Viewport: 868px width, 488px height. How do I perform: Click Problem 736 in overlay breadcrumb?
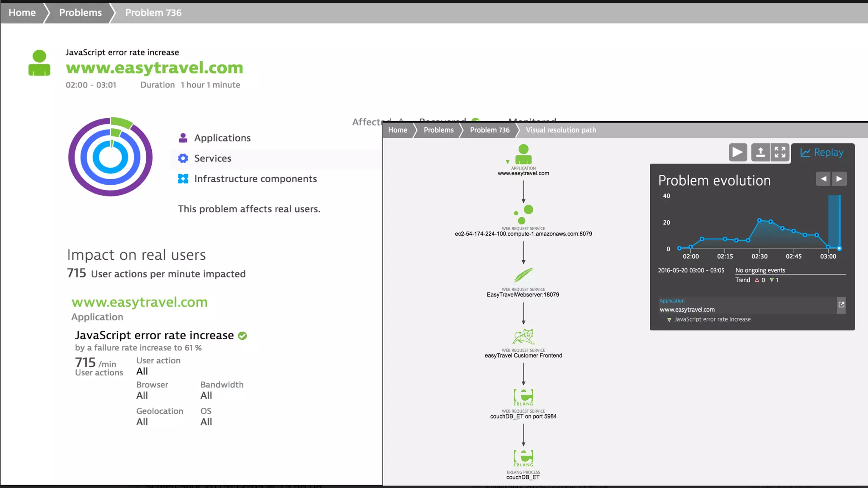490,130
